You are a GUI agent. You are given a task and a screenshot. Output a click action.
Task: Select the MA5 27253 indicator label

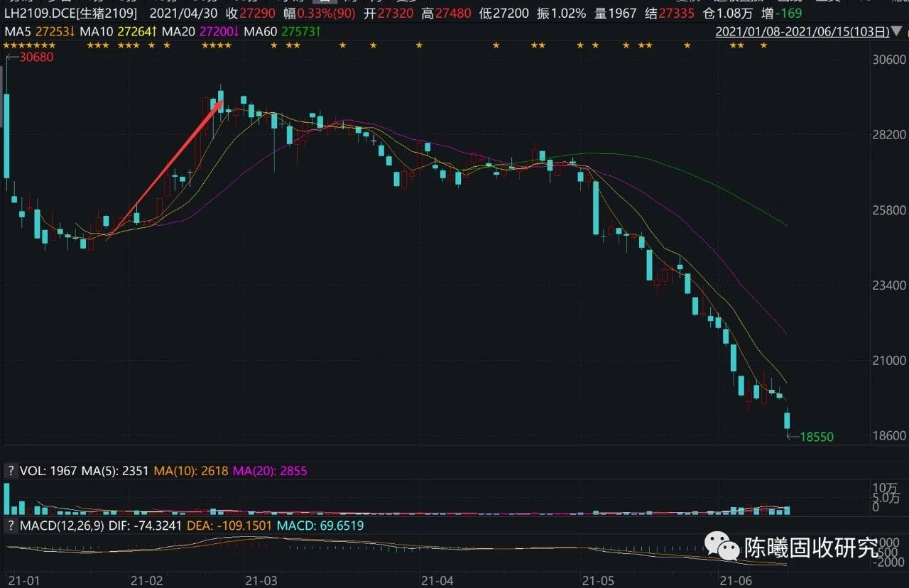[40, 31]
